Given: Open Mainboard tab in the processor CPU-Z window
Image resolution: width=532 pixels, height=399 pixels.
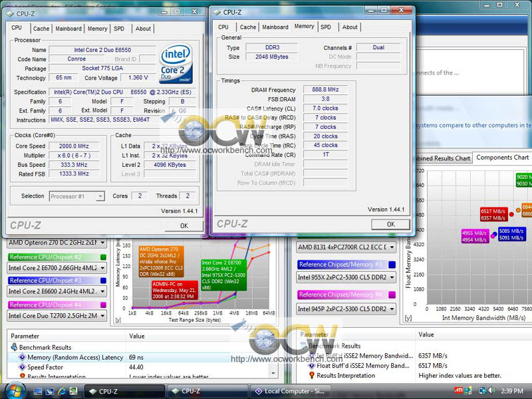Looking at the screenshot, I should [68, 29].
